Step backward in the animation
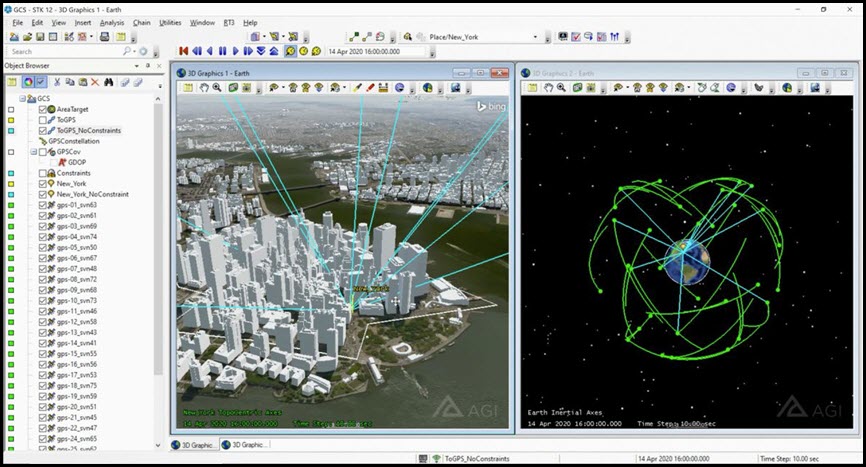Screen dimensions: 866x467 197,51
